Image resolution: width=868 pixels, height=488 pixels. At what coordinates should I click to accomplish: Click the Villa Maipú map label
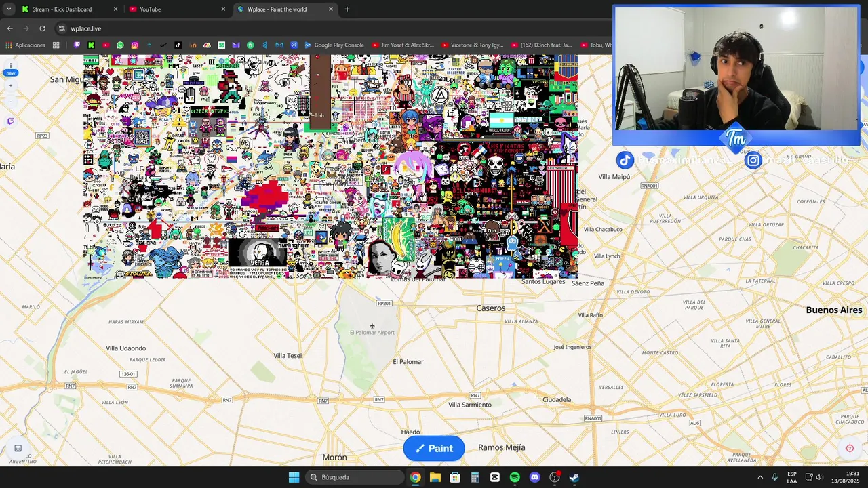(614, 177)
